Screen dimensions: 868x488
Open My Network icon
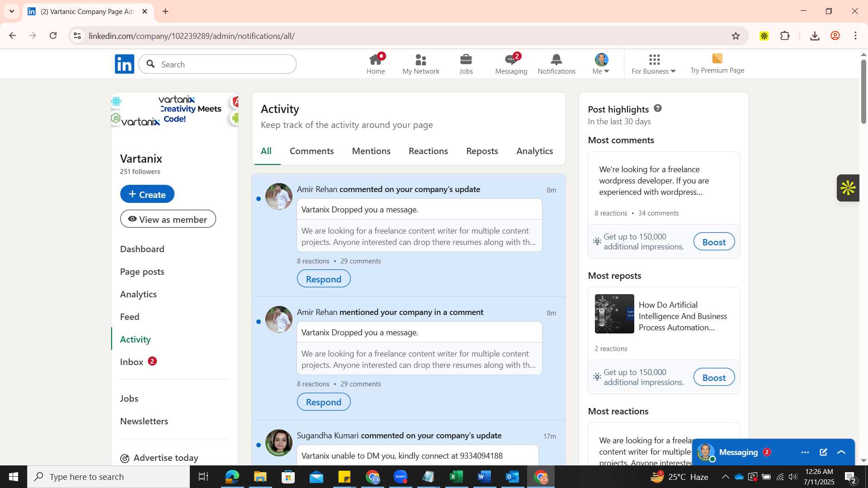(420, 64)
